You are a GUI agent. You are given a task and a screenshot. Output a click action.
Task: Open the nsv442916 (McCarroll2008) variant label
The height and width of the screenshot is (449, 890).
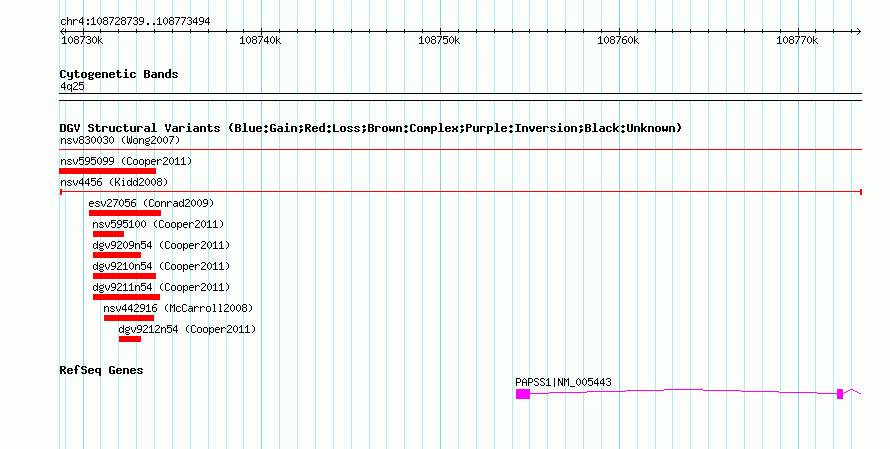pyautogui.click(x=178, y=308)
